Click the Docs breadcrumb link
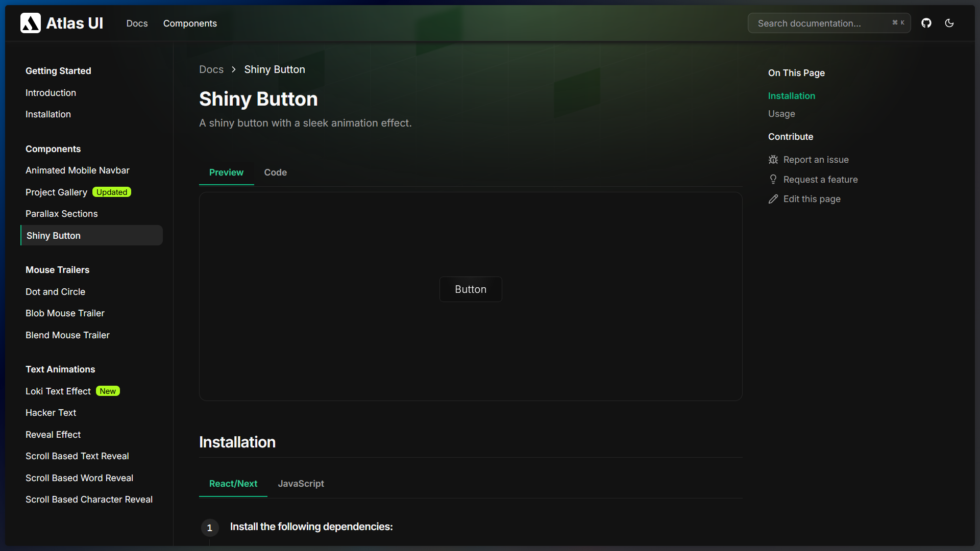 point(211,69)
